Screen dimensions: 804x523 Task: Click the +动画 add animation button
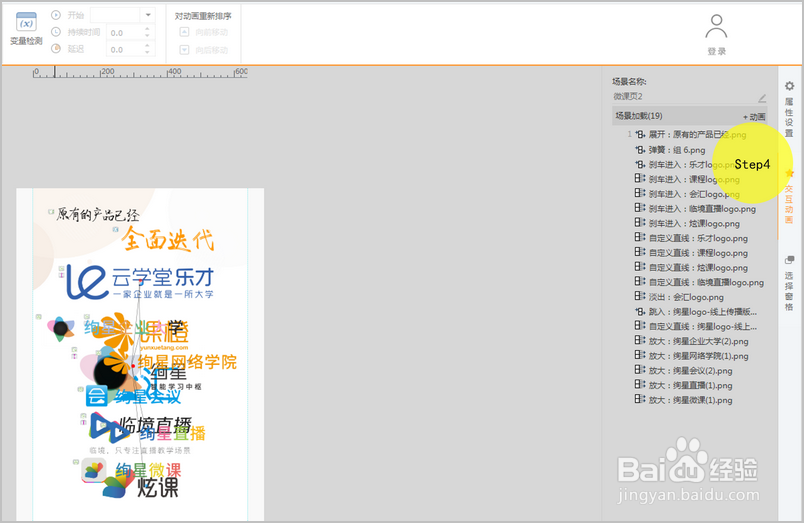754,117
